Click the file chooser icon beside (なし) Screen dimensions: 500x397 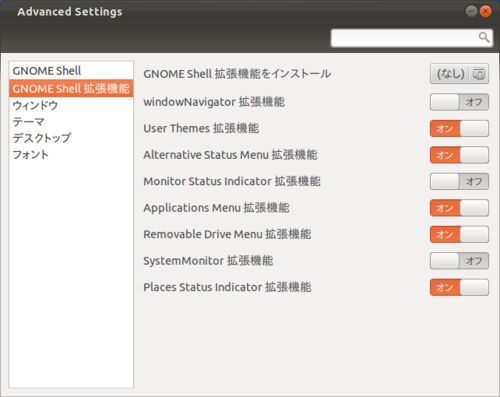[x=479, y=74]
